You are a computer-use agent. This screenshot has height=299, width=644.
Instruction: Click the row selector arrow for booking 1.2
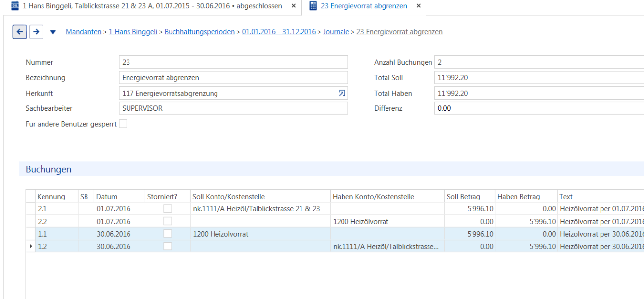[x=31, y=246]
